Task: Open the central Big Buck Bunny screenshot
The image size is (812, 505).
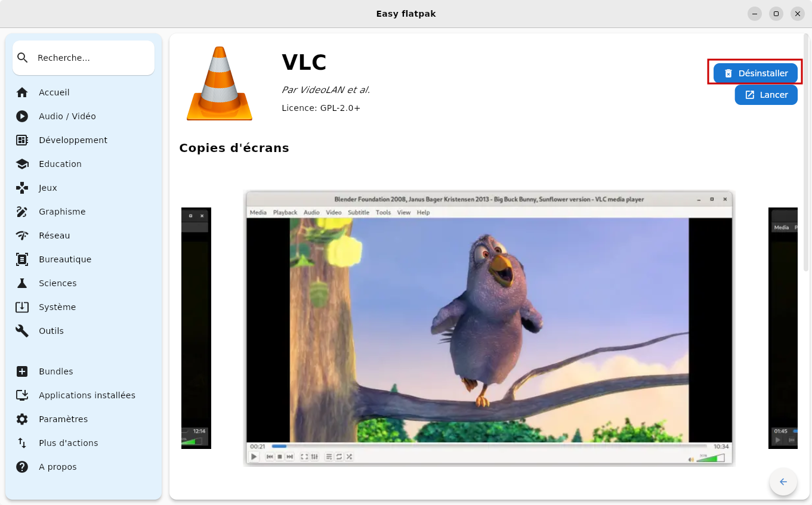Action: (489, 328)
